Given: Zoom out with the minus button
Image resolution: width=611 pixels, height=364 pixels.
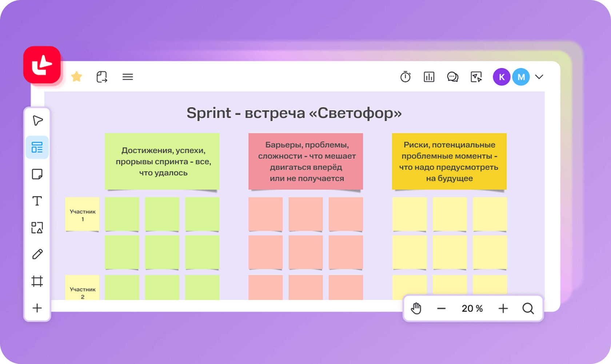Looking at the screenshot, I should [441, 308].
